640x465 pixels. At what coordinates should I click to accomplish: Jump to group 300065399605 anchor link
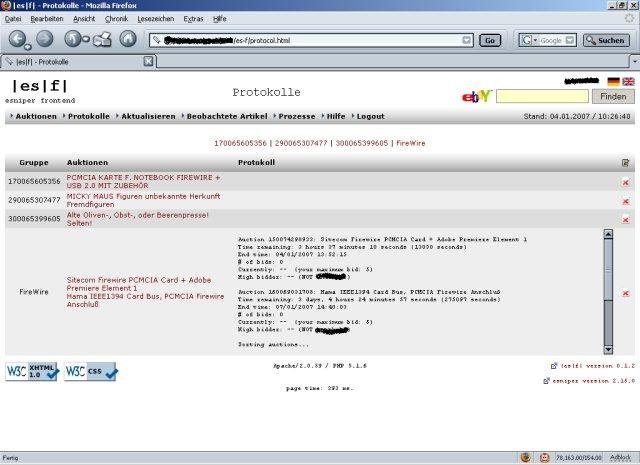click(x=362, y=143)
